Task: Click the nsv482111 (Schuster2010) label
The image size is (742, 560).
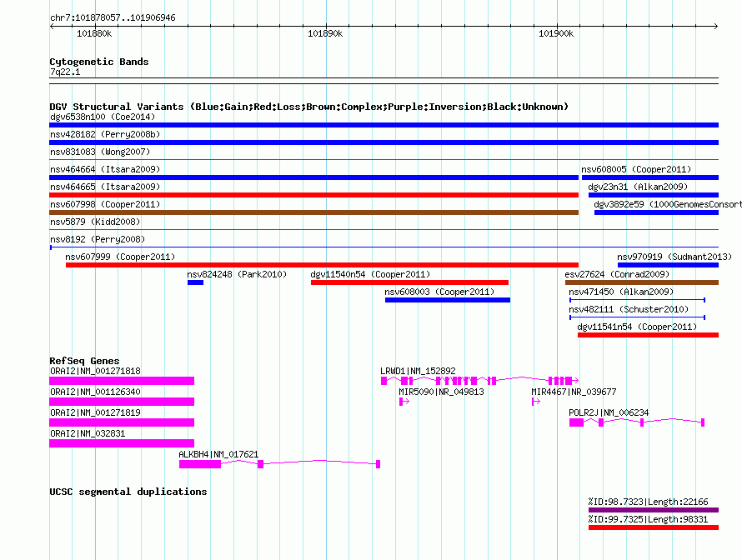Action: tap(629, 309)
